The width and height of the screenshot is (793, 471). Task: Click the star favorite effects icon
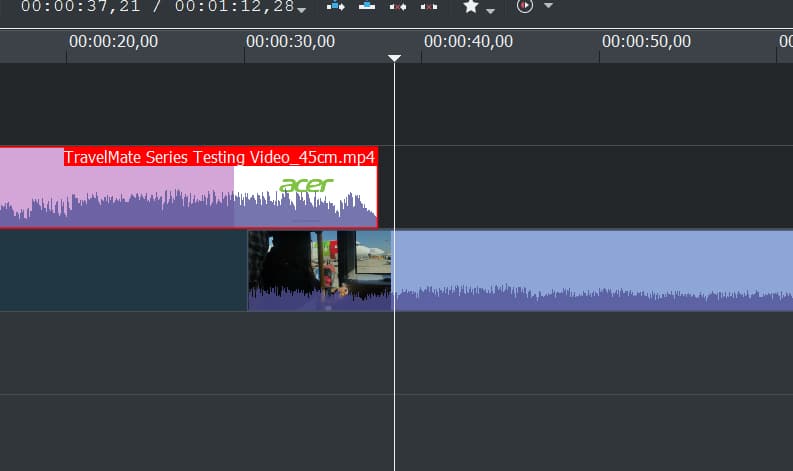tap(471, 6)
